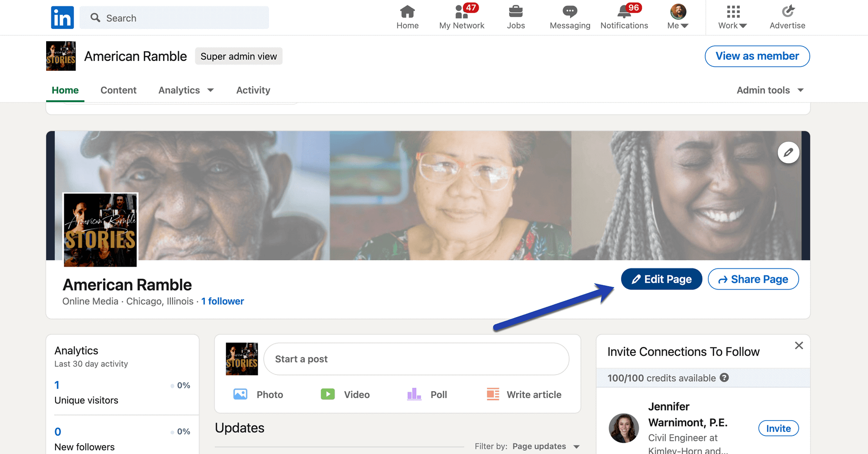
Task: Click the Poll chart icon
Action: coord(414,394)
